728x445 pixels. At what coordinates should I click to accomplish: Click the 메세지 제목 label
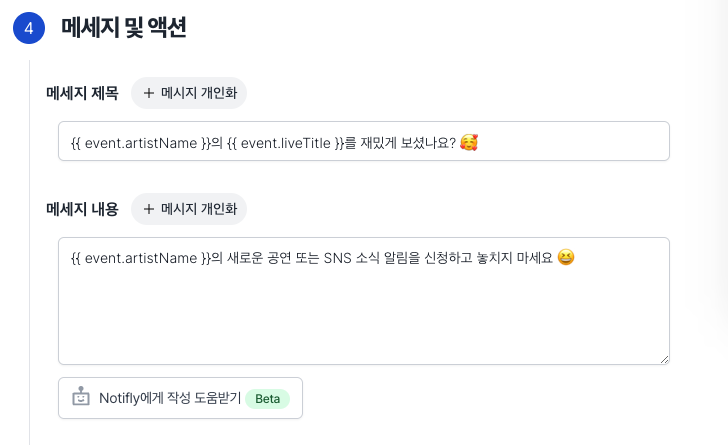point(82,93)
